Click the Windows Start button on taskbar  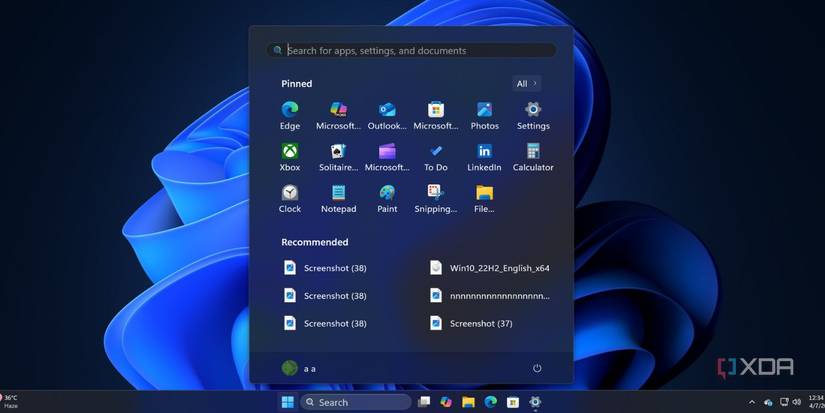coord(288,402)
